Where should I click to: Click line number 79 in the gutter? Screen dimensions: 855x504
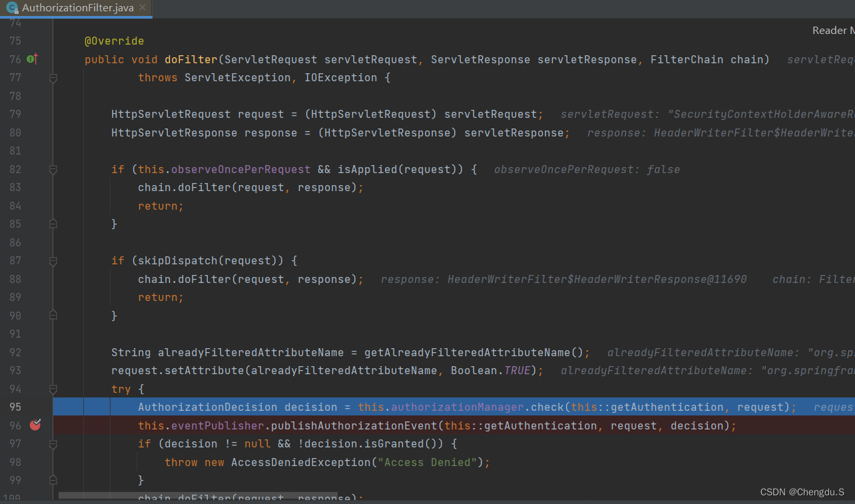tap(15, 115)
